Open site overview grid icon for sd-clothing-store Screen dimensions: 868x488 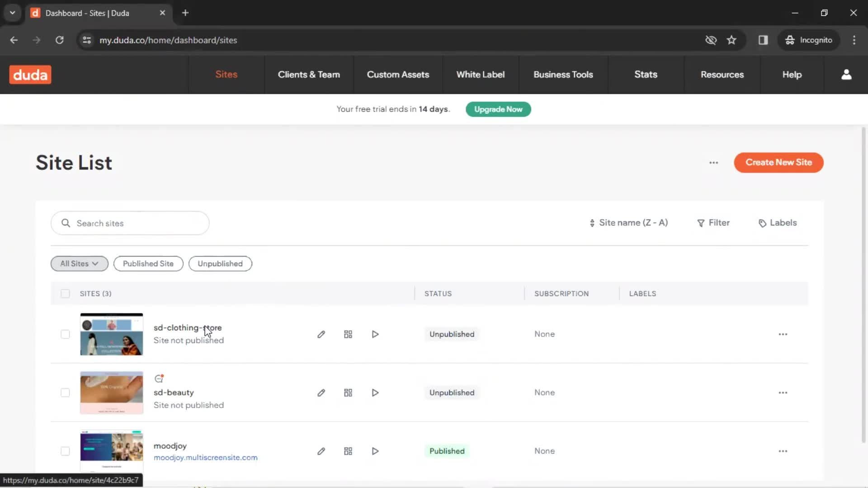coord(348,334)
